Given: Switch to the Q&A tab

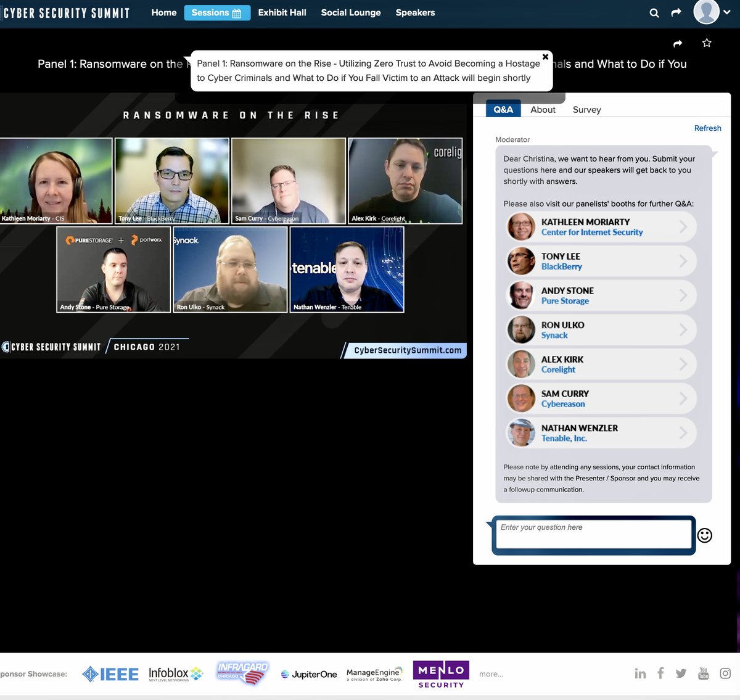Looking at the screenshot, I should click(x=503, y=109).
